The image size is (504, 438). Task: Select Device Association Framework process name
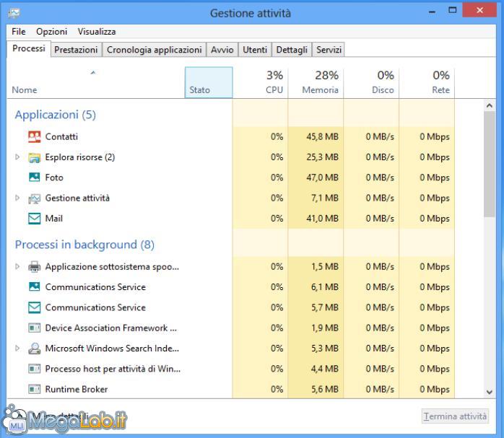point(111,328)
